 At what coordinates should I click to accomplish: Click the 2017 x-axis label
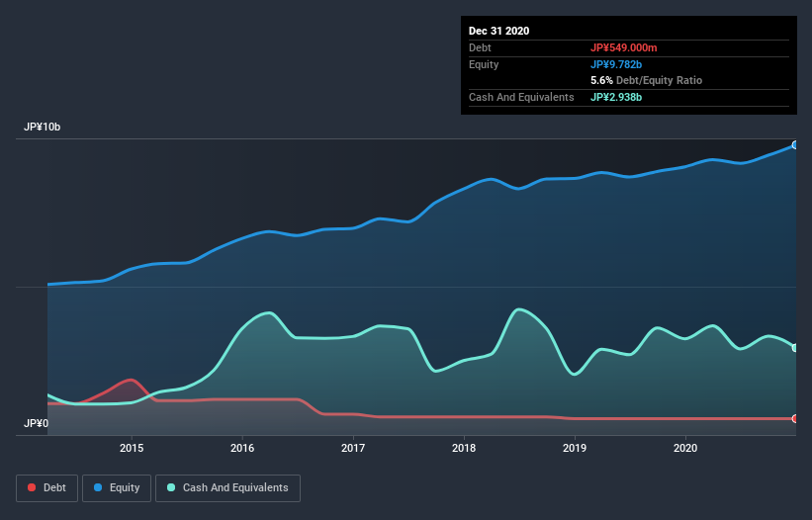(x=353, y=448)
